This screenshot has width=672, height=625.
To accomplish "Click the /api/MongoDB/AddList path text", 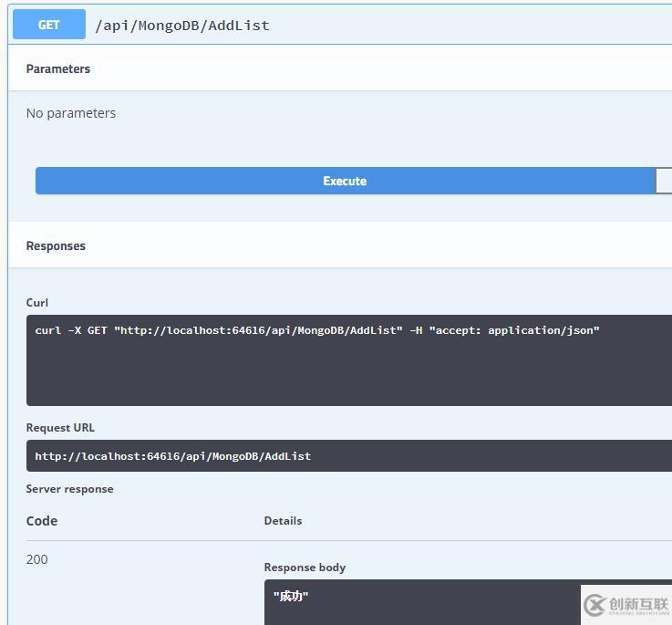I will [182, 26].
